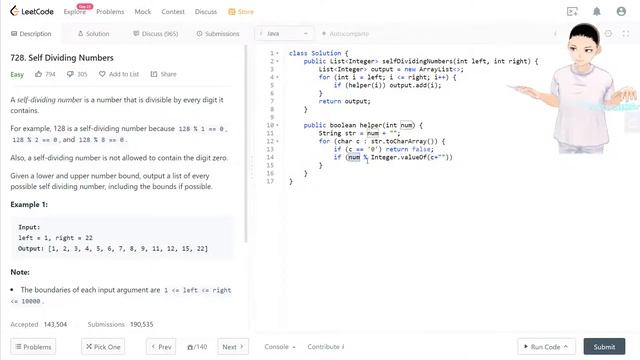Switch to the Solution tab

click(x=93, y=33)
